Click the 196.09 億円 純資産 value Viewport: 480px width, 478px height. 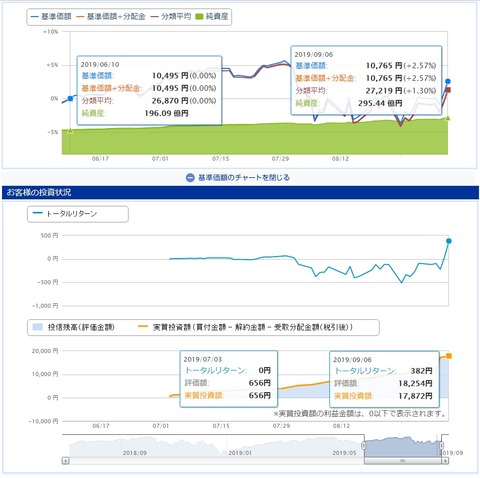(166, 113)
